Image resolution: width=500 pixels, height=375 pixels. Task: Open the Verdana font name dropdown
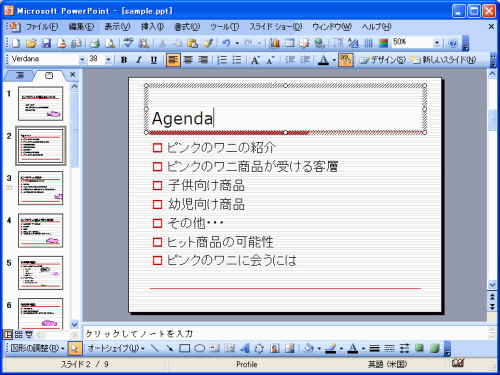click(x=82, y=60)
